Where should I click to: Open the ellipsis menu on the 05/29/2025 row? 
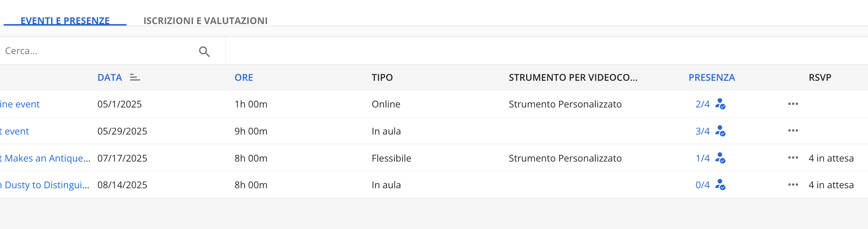coord(793,131)
